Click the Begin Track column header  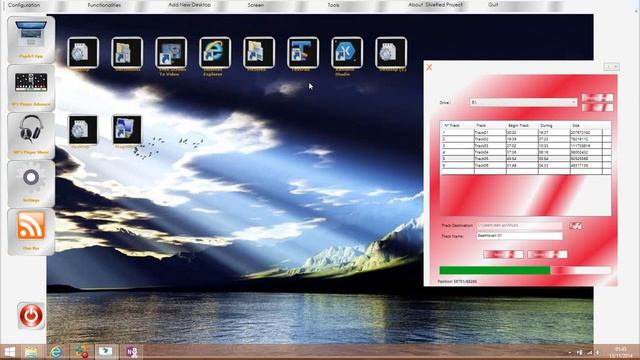[522, 125]
